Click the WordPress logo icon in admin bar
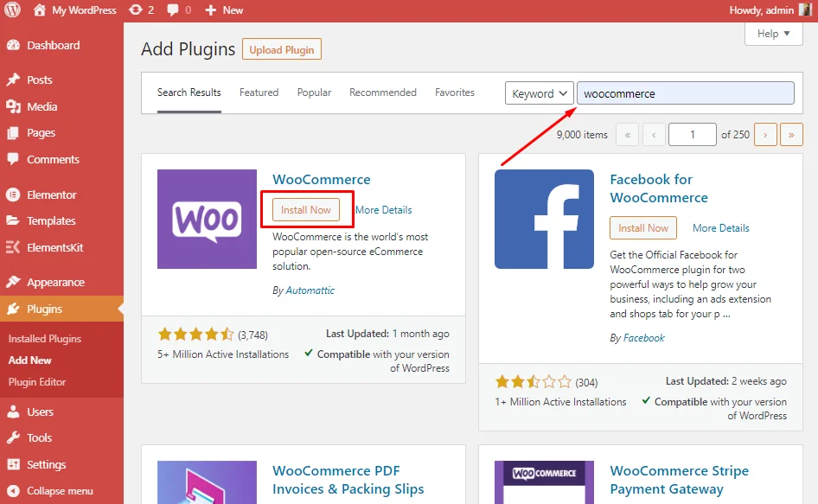The width and height of the screenshot is (818, 504). click(12, 10)
